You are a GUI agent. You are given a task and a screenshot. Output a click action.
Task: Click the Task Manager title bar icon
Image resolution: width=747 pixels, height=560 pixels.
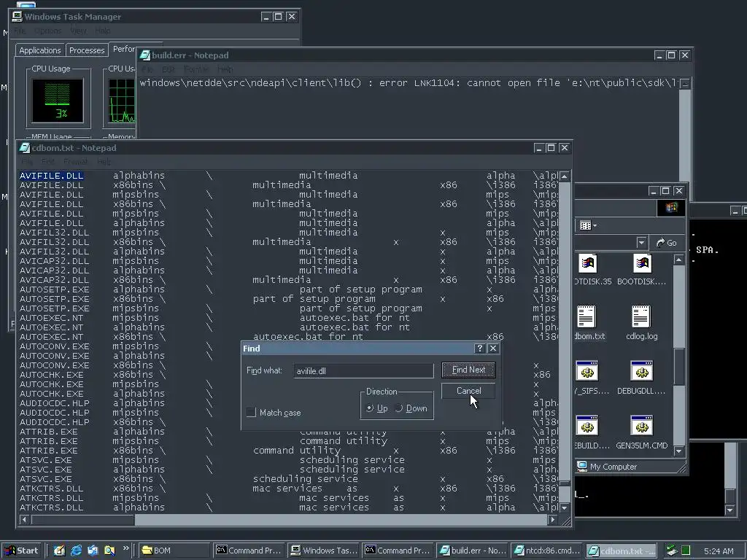coord(18,17)
